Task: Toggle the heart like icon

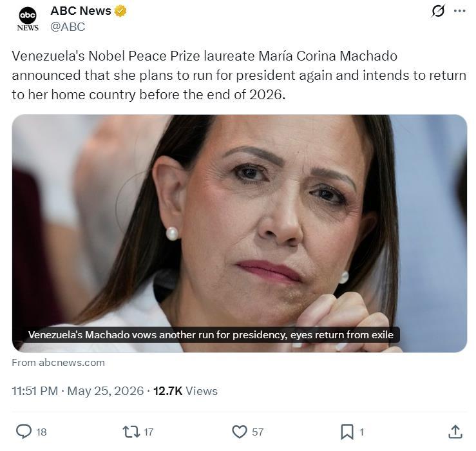Action: click(x=240, y=432)
